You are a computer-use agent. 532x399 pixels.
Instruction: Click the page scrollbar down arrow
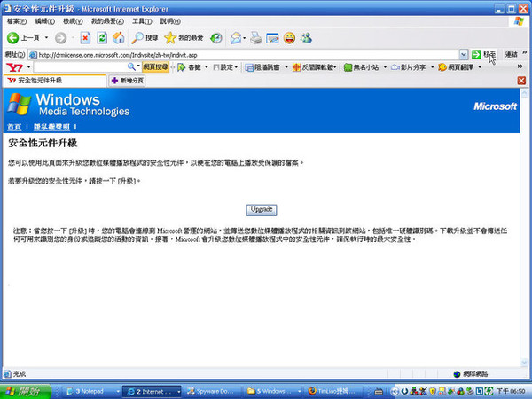[524, 363]
